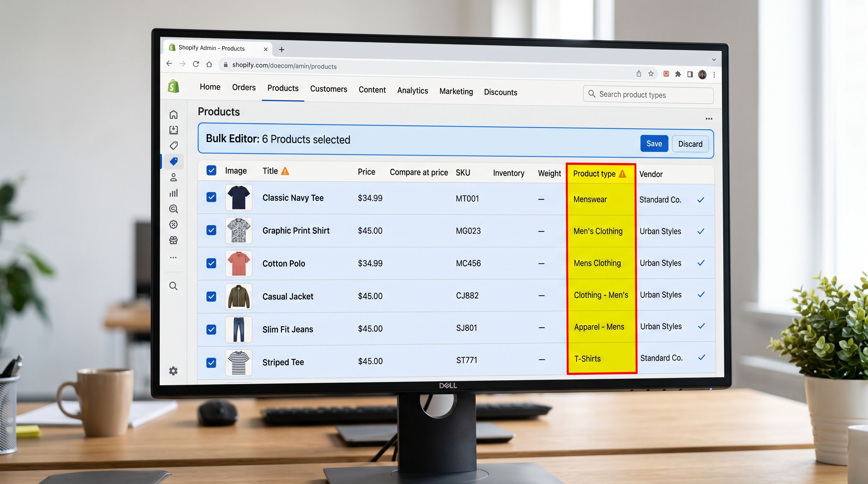Open the Analytics bar chart sidebar icon
868x484 pixels.
pyautogui.click(x=173, y=193)
